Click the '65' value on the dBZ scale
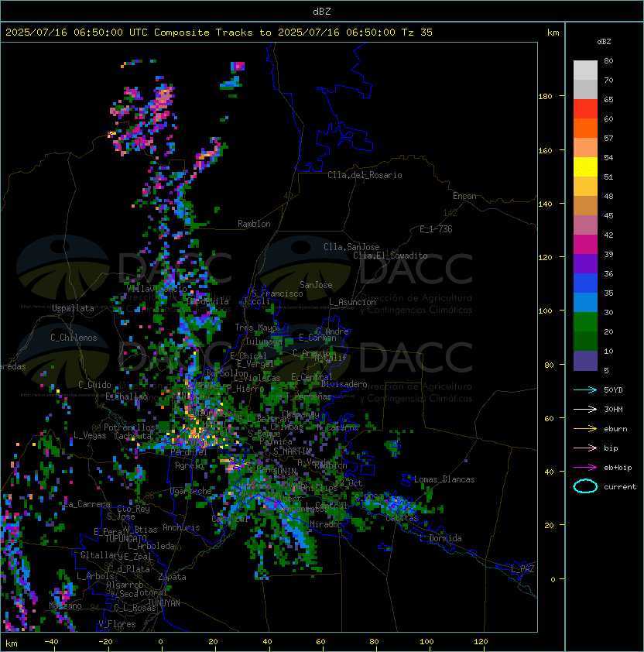Image resolution: width=644 pixels, height=652 pixels. [x=608, y=100]
